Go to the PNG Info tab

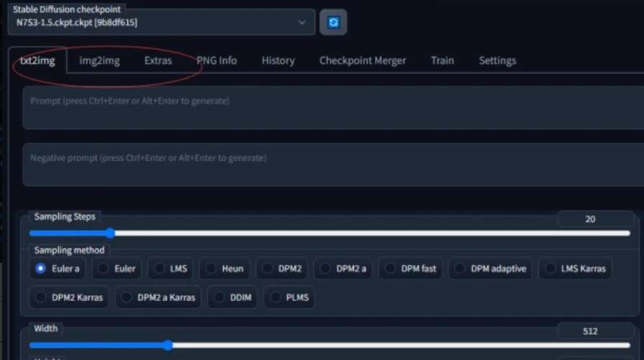pyautogui.click(x=217, y=60)
